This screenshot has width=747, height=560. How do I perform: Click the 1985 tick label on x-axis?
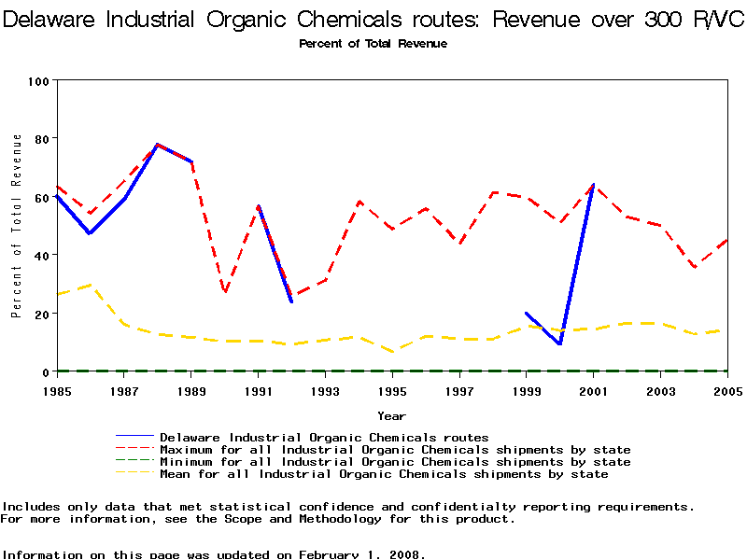coord(58,390)
